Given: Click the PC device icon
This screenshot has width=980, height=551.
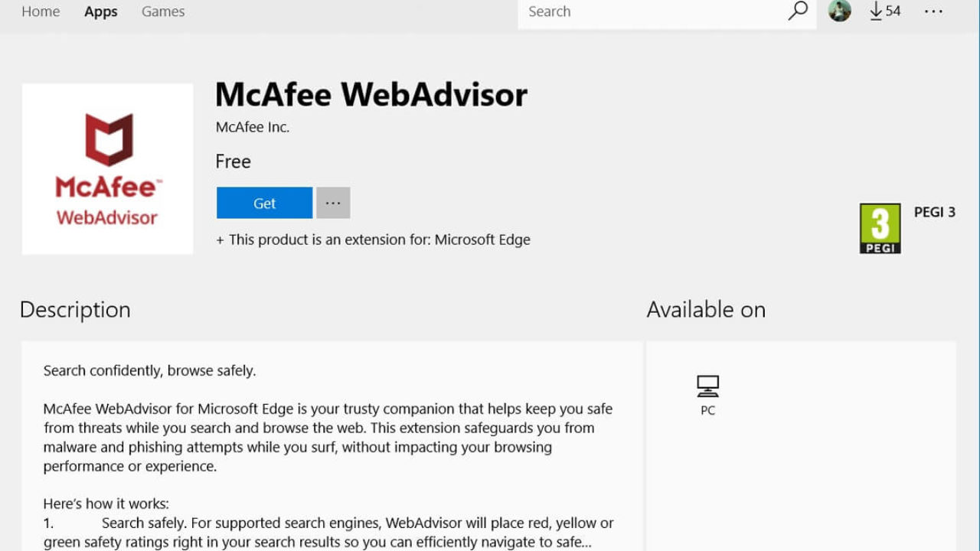Looking at the screenshot, I should [x=707, y=386].
